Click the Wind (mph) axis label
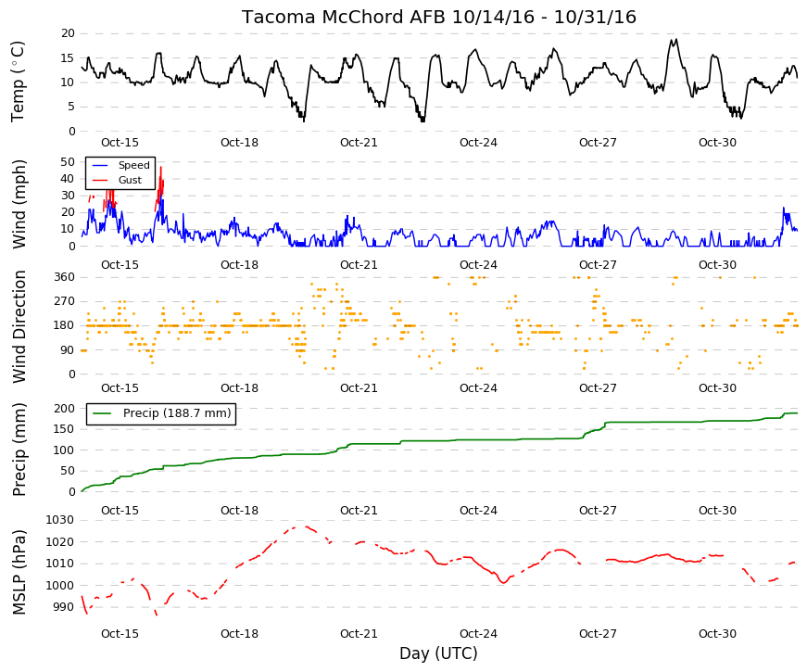The height and width of the screenshot is (672, 807). pos(19,205)
